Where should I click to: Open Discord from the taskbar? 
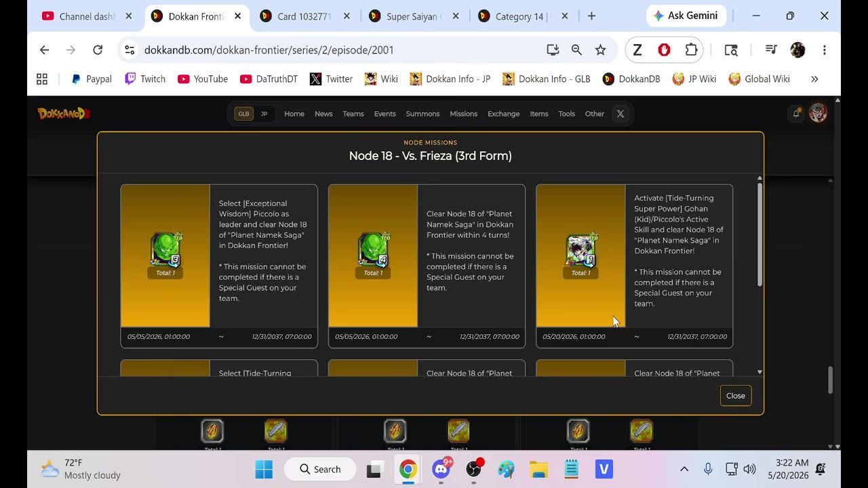pyautogui.click(x=441, y=469)
